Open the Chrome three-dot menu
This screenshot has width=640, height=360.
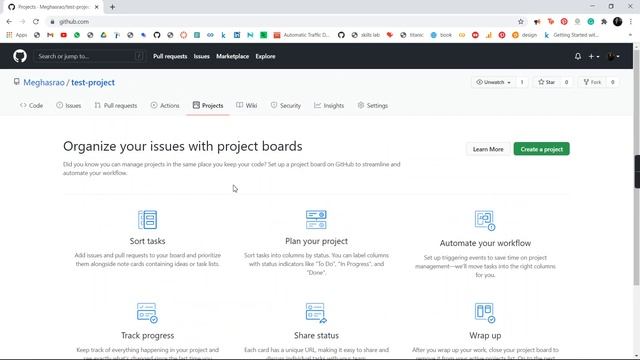pyautogui.click(x=631, y=22)
